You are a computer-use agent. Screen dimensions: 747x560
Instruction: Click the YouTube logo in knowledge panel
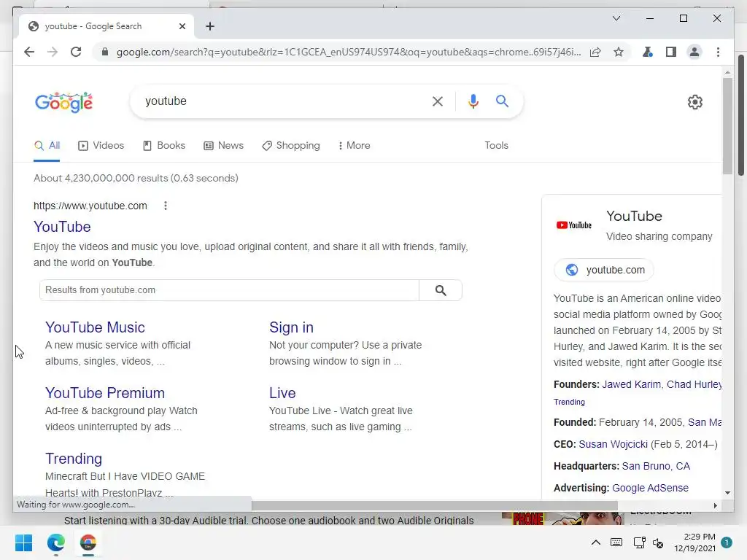click(573, 225)
